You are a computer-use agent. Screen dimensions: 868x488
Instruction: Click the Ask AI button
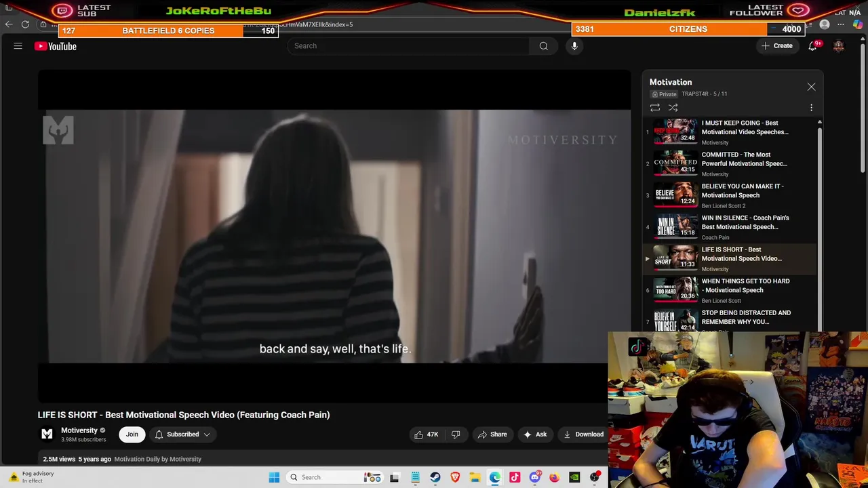[x=534, y=434]
